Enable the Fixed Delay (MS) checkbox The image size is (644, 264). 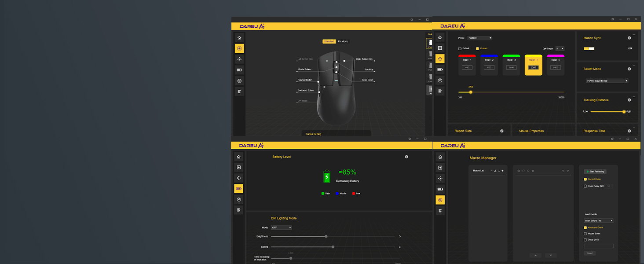(585, 186)
